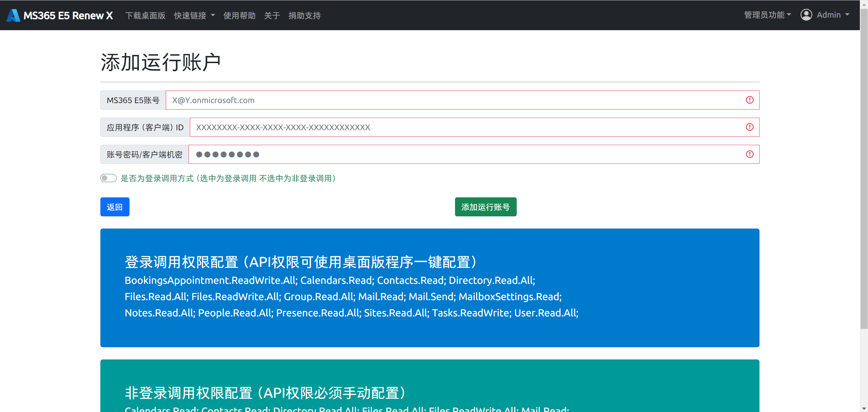The image size is (868, 412).
Task: Click the 应用程序客户端 ID input field
Action: 407,127
